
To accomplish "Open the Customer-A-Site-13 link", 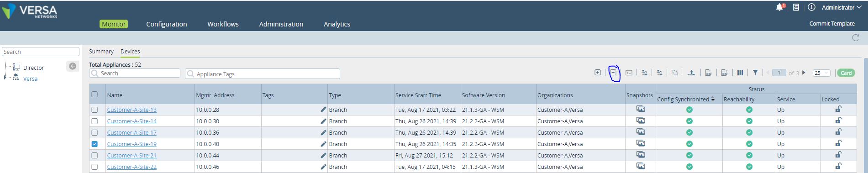I will [x=132, y=110].
